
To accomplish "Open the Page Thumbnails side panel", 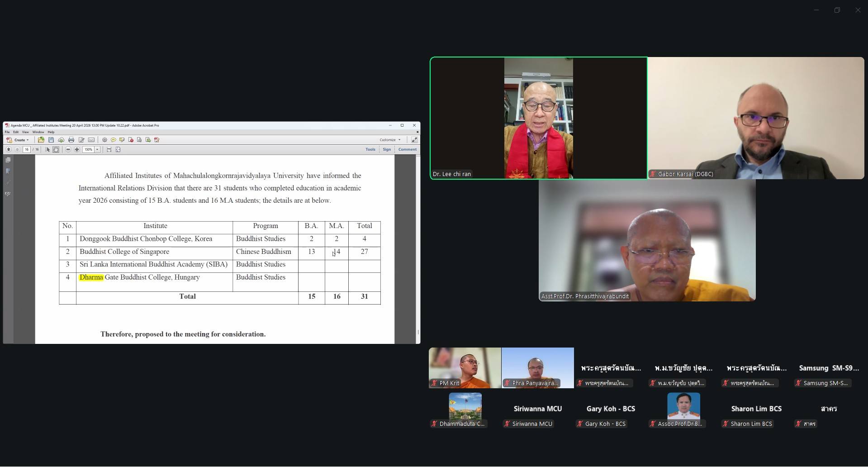I will 8,160.
